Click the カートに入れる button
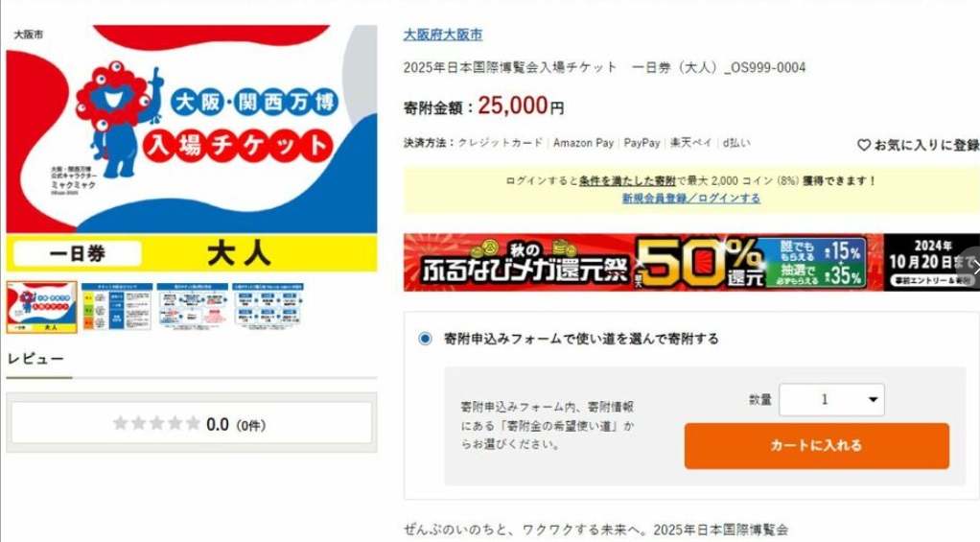 816,446
